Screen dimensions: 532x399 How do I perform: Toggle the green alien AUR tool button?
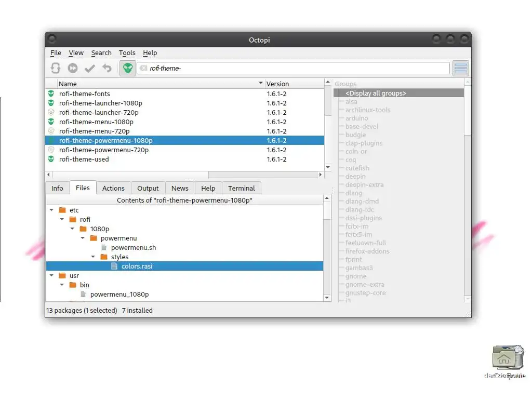click(x=128, y=68)
